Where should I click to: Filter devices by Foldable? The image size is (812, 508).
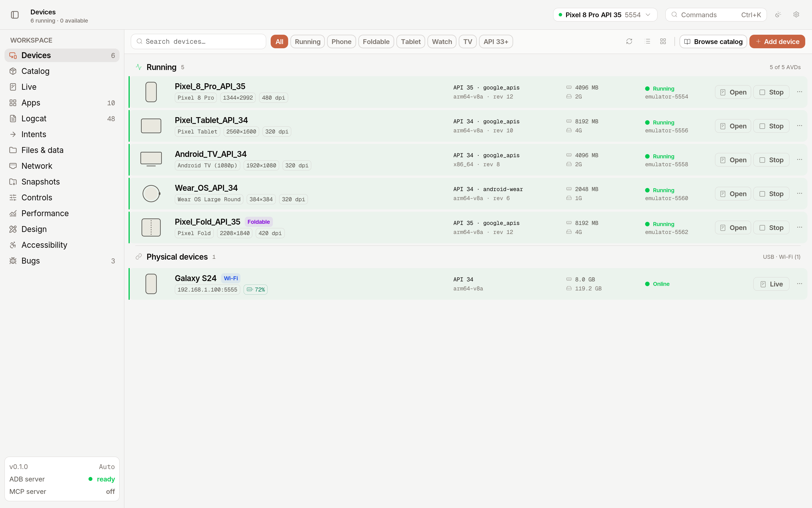pos(376,41)
